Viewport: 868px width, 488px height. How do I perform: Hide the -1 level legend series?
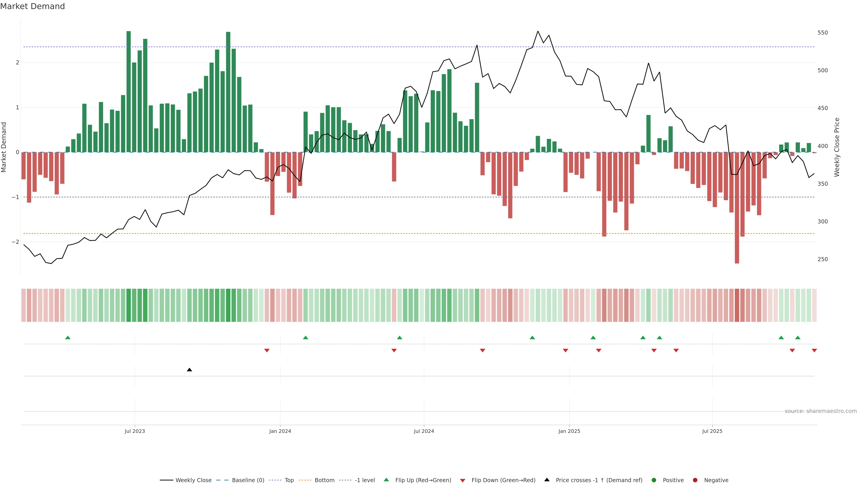click(365, 480)
